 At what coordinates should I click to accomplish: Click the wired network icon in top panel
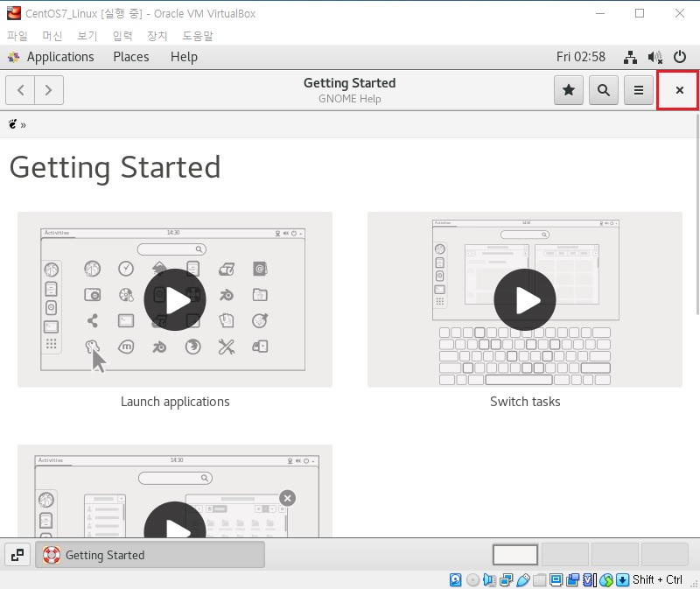(630, 57)
